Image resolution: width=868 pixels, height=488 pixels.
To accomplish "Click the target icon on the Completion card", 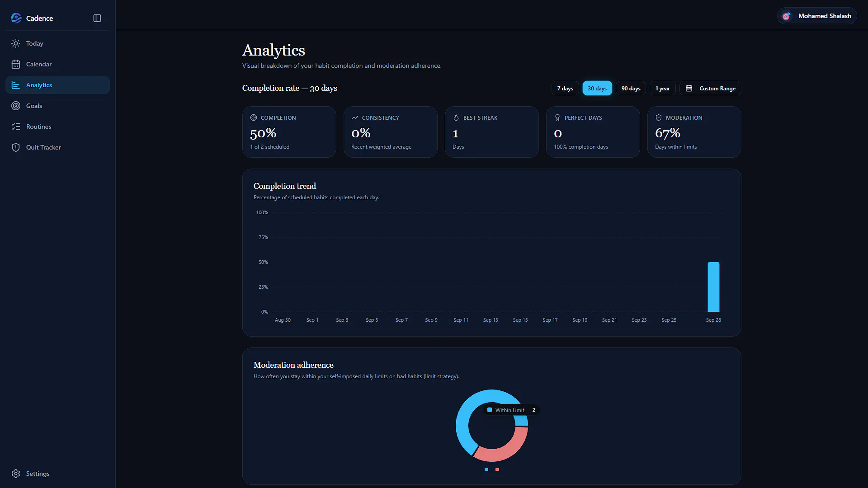I will coord(254,117).
